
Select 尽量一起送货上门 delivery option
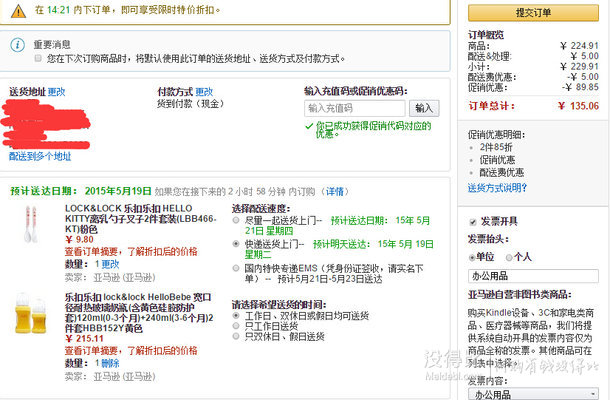tap(236, 220)
